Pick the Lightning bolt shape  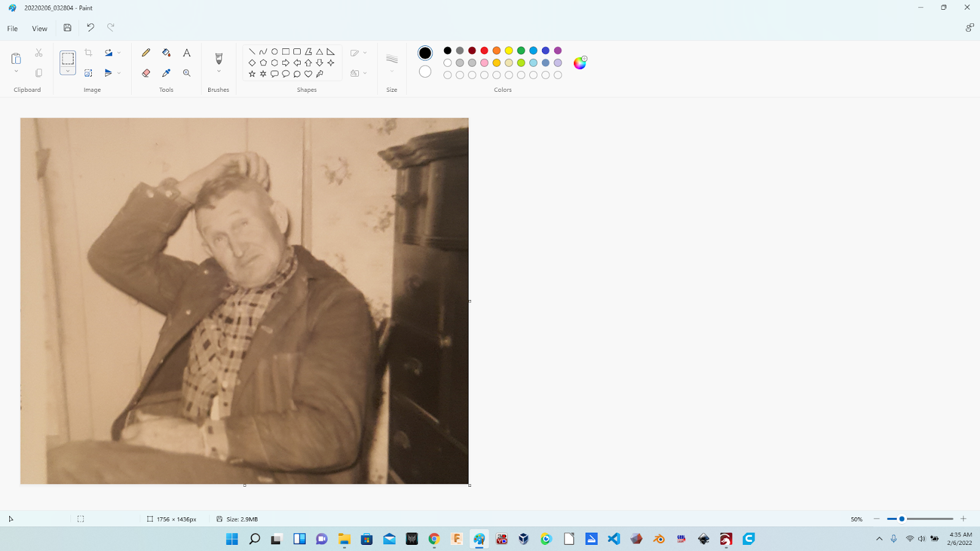point(319,73)
